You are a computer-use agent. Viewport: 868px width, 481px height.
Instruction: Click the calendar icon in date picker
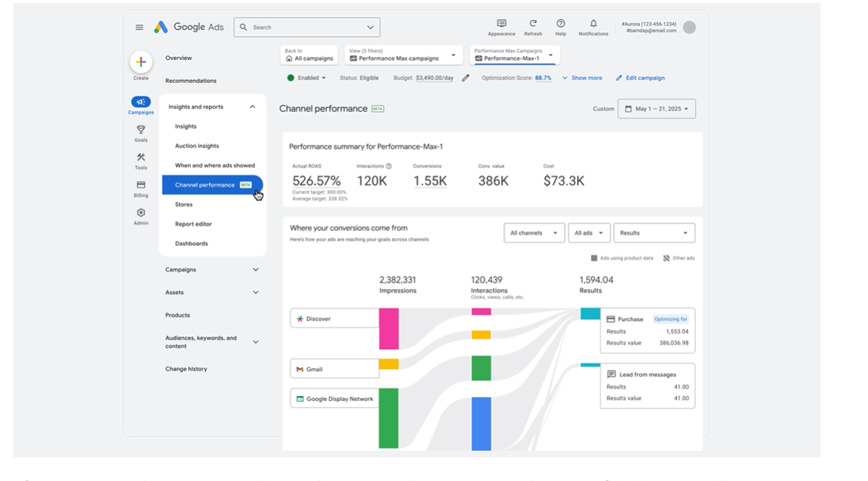tap(629, 109)
